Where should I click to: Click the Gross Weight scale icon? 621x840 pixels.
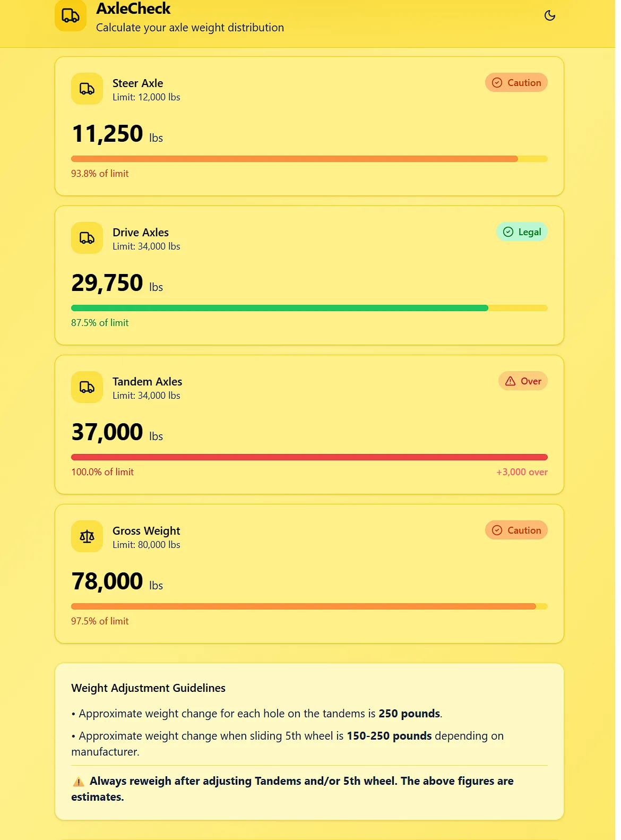87,536
